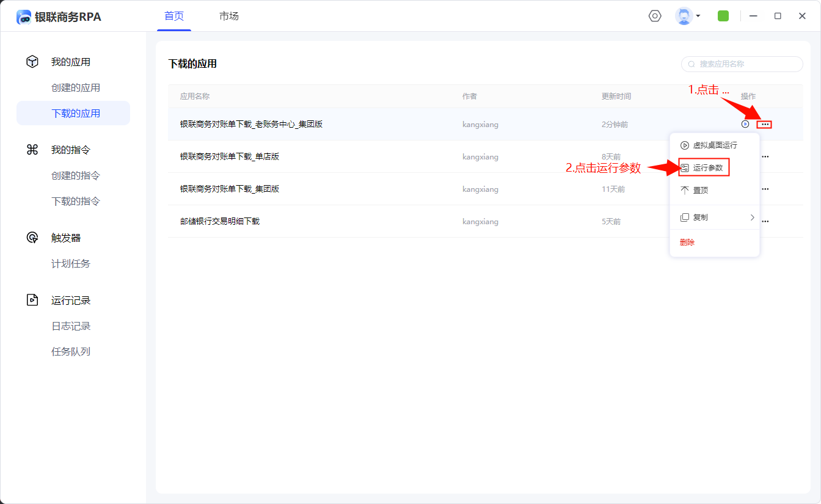The width and height of the screenshot is (821, 504).
Task: Switch to the 市场 tab
Action: coord(229,16)
